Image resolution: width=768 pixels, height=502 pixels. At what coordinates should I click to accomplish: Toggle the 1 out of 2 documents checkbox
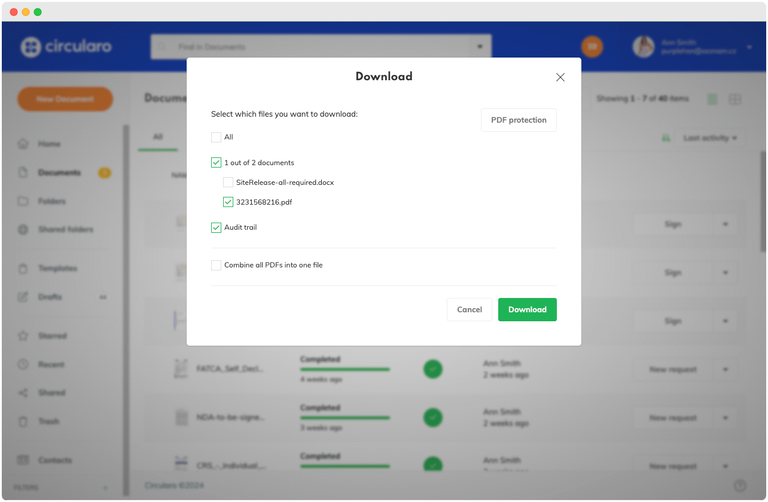point(216,162)
